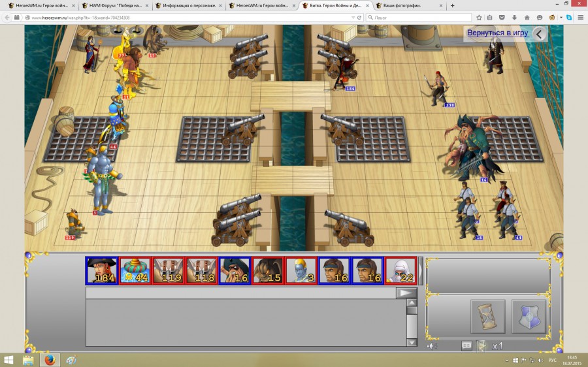Click the shield Defend action button
Image resolution: width=588 pixels, height=367 pixels.
click(x=529, y=316)
